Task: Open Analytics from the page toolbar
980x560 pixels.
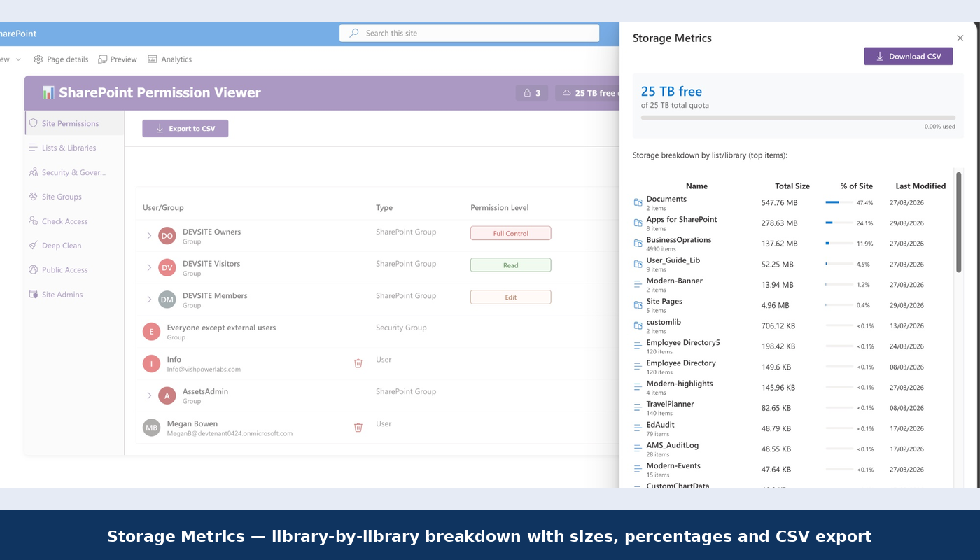Action: click(170, 59)
